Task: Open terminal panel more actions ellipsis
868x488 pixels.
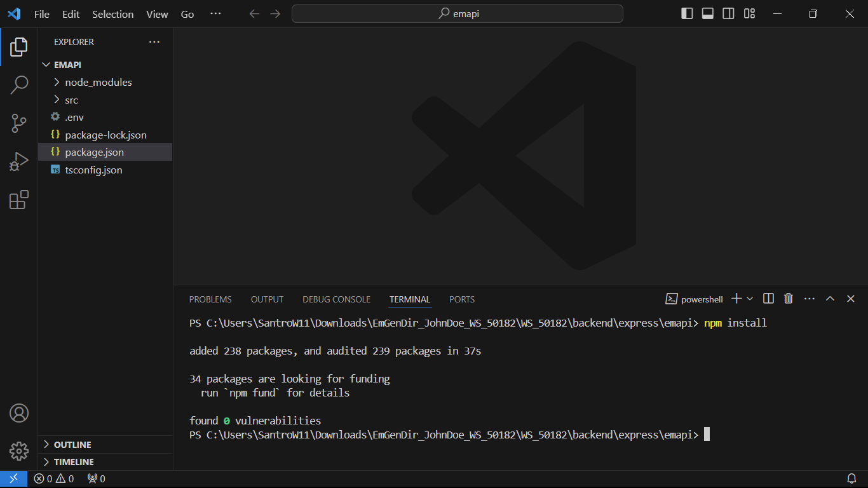Action: tap(810, 299)
